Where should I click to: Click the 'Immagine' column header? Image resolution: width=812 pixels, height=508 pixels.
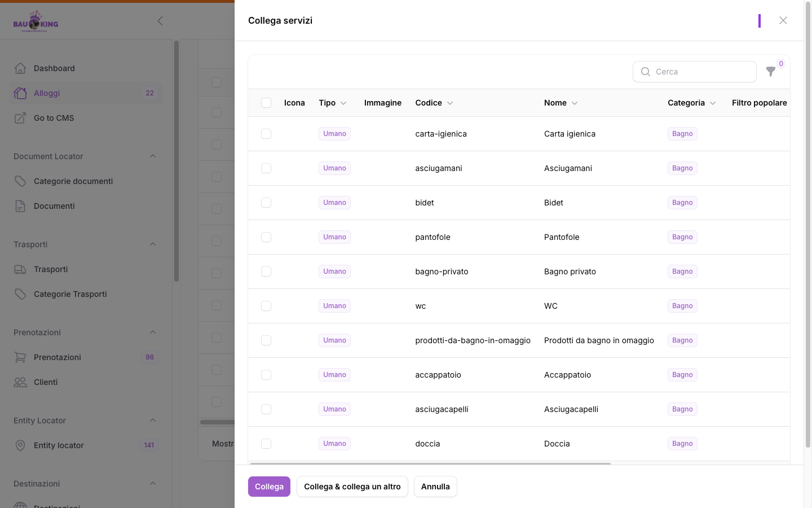383,103
